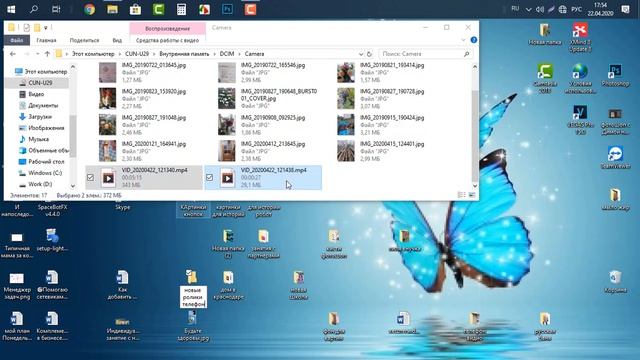Image resolution: width=640 pixels, height=360 pixels.
Task: Select video VID_20200422_121340.mp4 icon
Action: [108, 178]
